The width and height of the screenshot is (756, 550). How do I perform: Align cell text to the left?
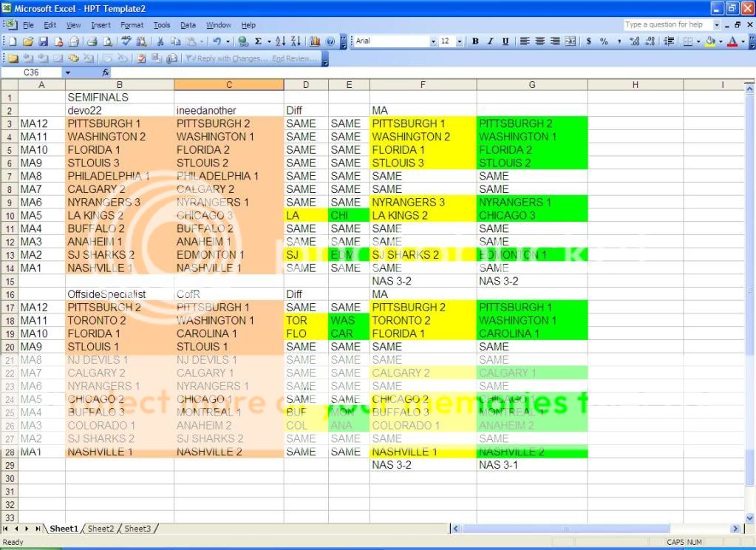pyautogui.click(x=525, y=41)
